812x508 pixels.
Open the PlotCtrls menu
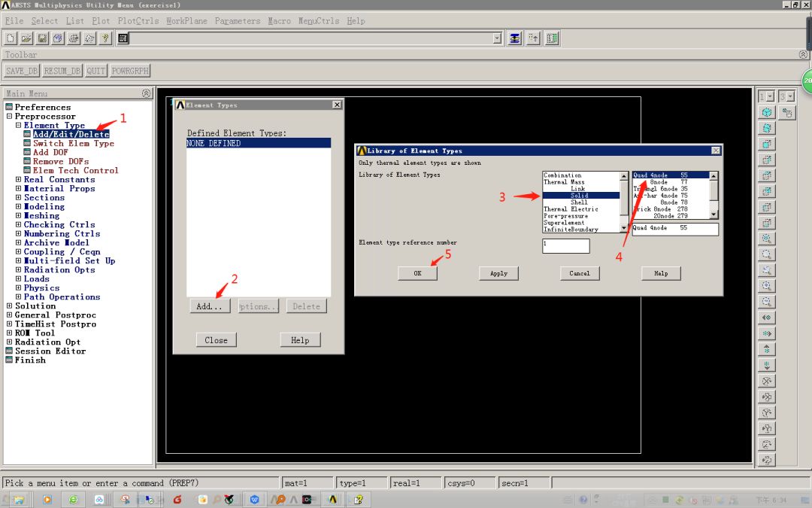[138, 20]
